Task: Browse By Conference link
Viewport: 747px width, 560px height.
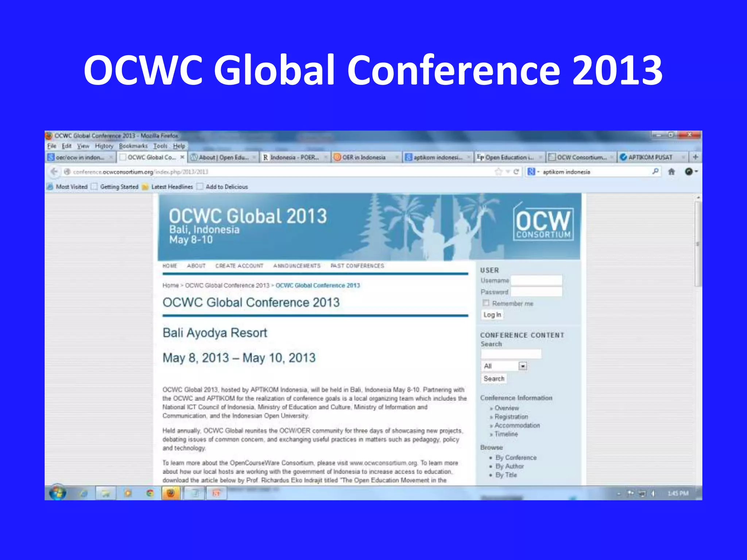Action: pos(516,458)
